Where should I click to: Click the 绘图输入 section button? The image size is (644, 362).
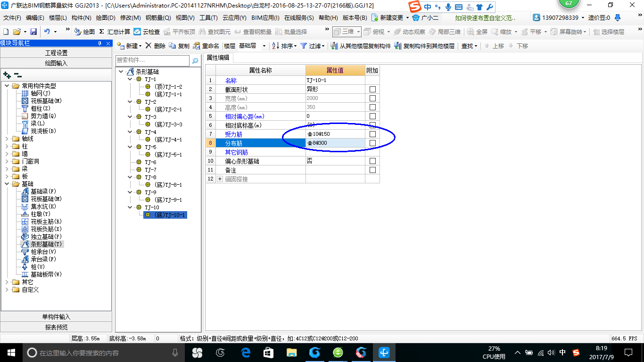(57, 63)
